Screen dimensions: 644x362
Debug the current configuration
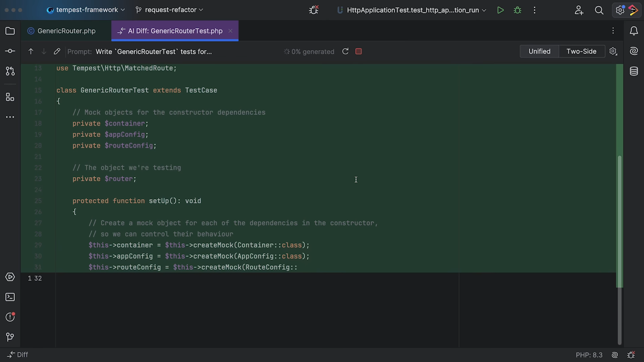pyautogui.click(x=518, y=10)
